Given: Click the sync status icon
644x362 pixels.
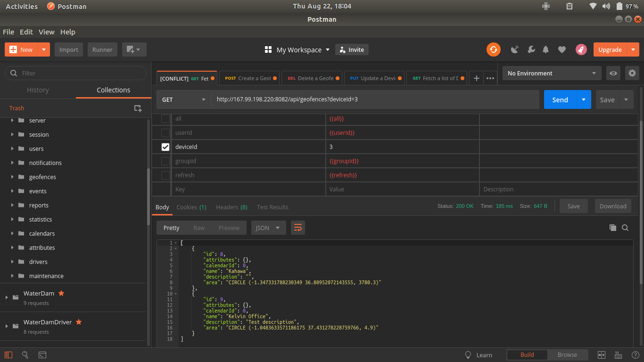Looking at the screenshot, I should [494, 49].
